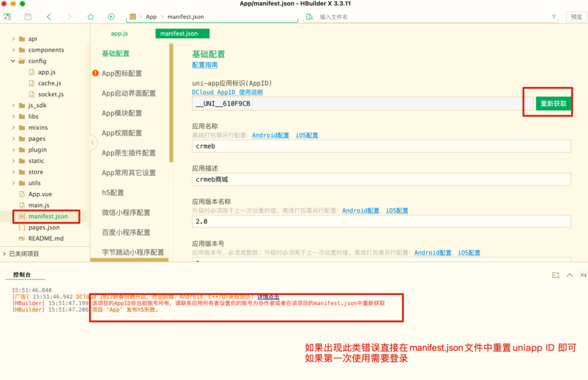Select main.js in the file tree

tap(39, 205)
